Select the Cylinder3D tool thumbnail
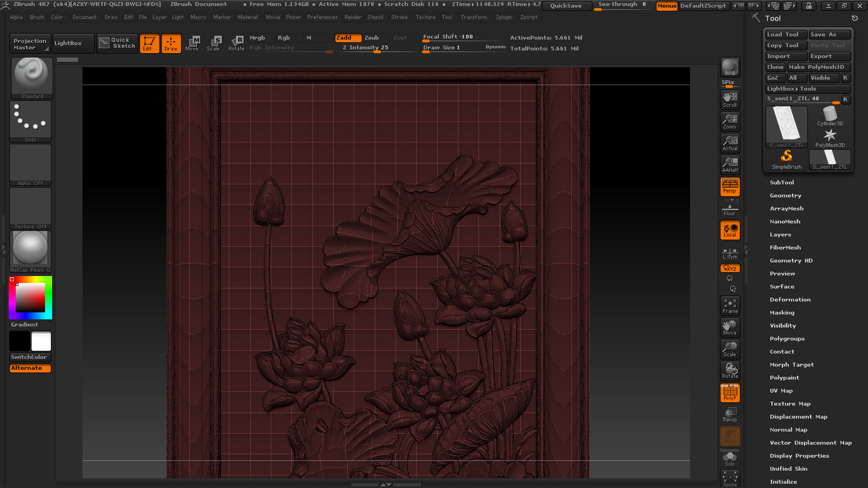 pos(829,116)
